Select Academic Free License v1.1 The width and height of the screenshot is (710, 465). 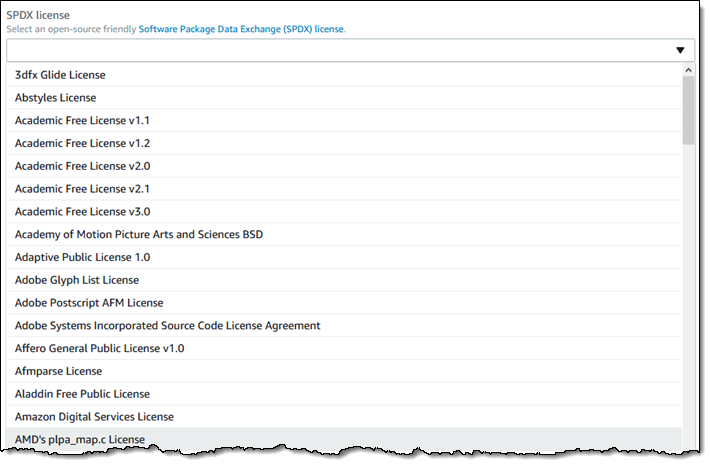click(x=82, y=121)
